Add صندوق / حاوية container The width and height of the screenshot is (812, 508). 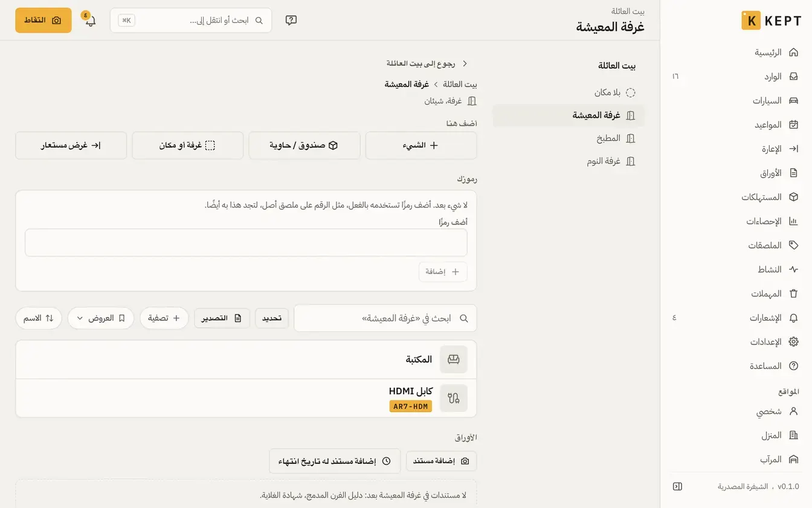click(x=304, y=146)
